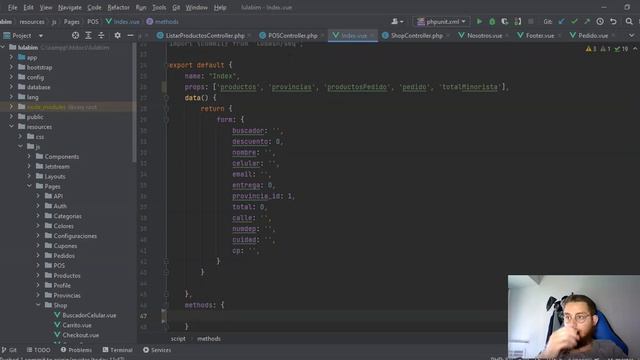Expand the Components folder
Image resolution: width=640 pixels, height=360 pixels.
(x=29, y=156)
